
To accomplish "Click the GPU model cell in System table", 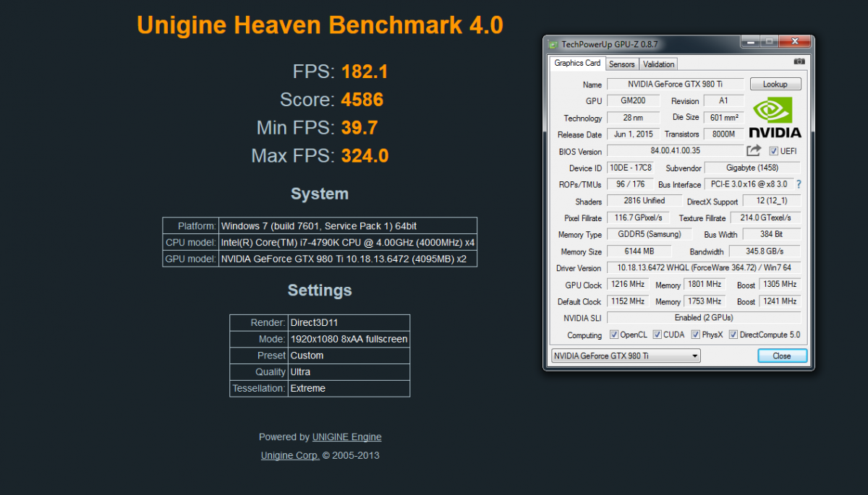I will pyautogui.click(x=348, y=259).
